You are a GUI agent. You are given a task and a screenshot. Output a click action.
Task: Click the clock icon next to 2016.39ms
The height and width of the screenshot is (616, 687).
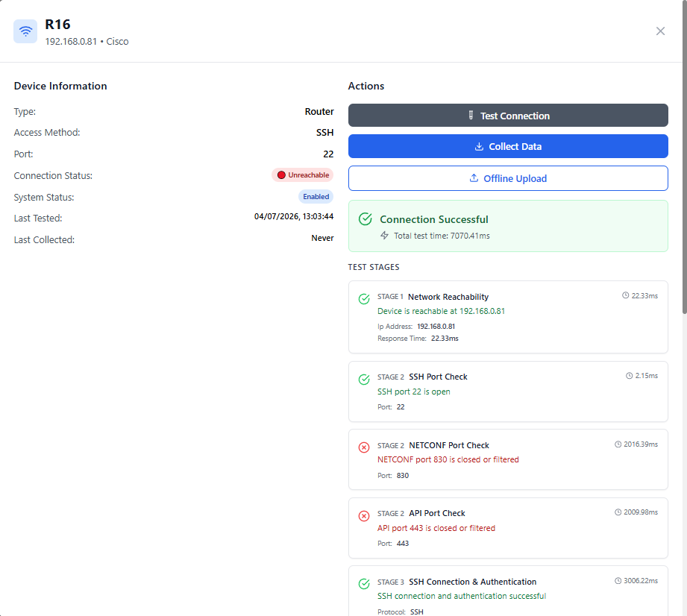[x=618, y=444]
